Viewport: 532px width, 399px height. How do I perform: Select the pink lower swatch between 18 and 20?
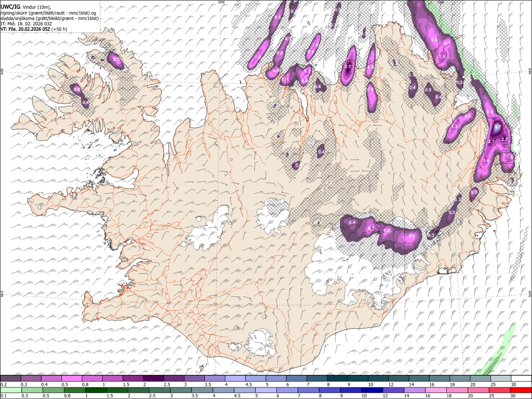(x=458, y=390)
